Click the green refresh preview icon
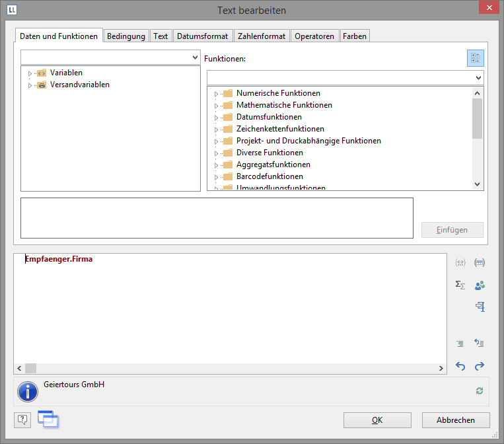 click(480, 391)
